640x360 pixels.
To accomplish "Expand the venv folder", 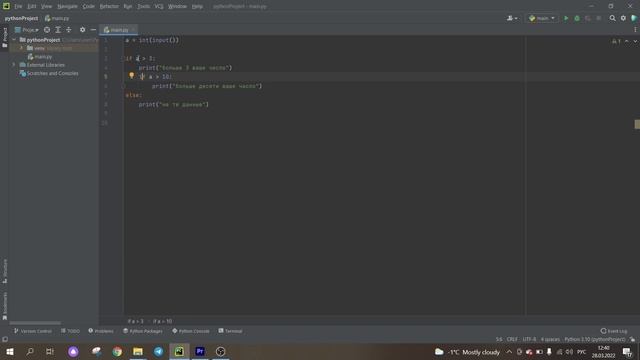I will [22, 48].
